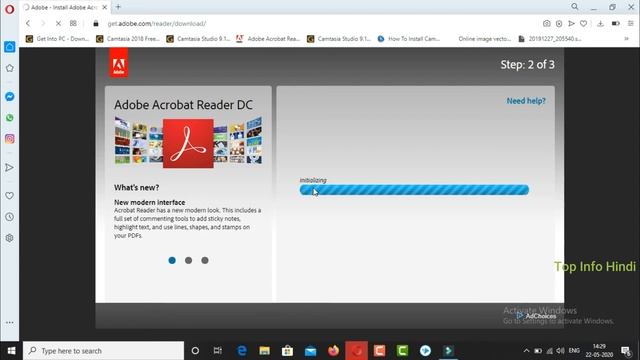Open WhatsApp in the Opera sidebar
640x360 pixels.
point(9,118)
